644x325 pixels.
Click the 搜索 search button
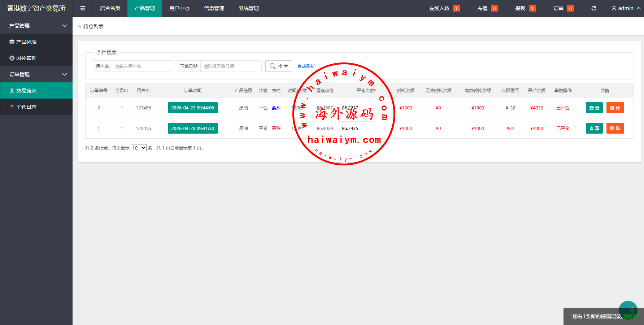pos(279,66)
